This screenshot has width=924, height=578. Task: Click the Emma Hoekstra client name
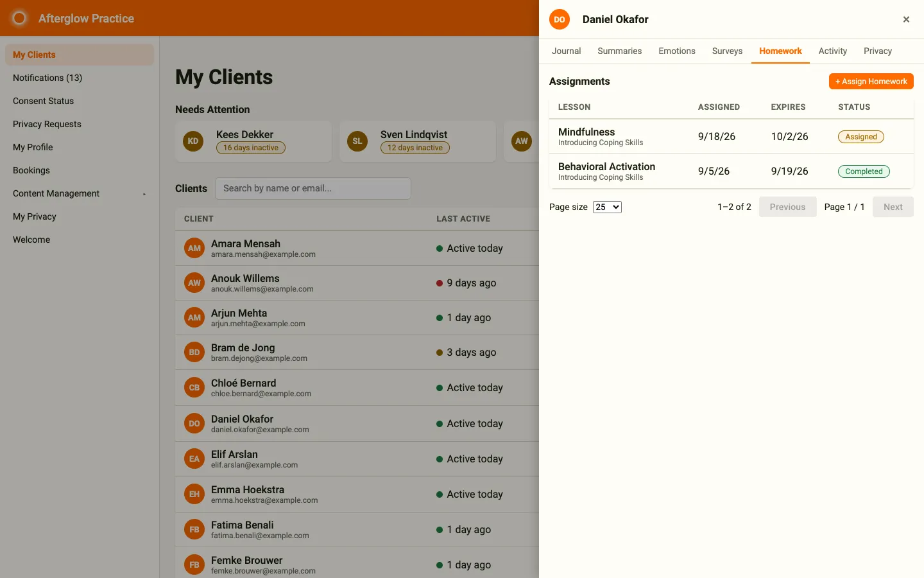248,489
